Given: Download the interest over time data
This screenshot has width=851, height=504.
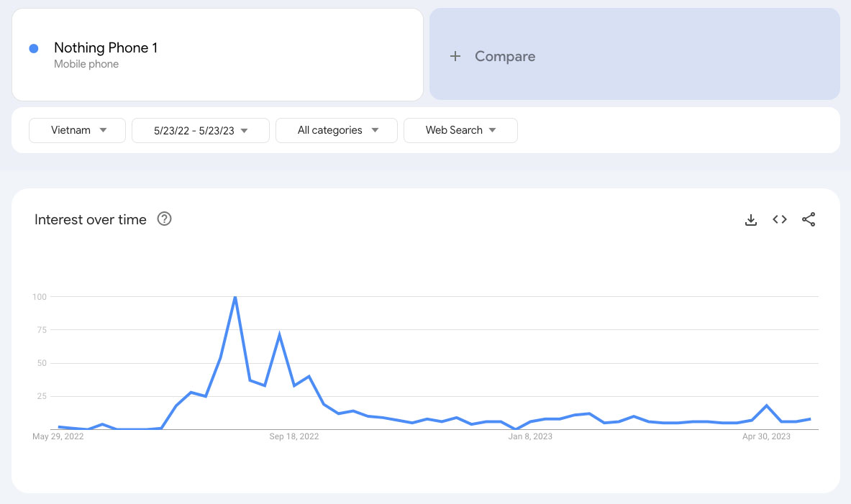Looking at the screenshot, I should point(750,220).
